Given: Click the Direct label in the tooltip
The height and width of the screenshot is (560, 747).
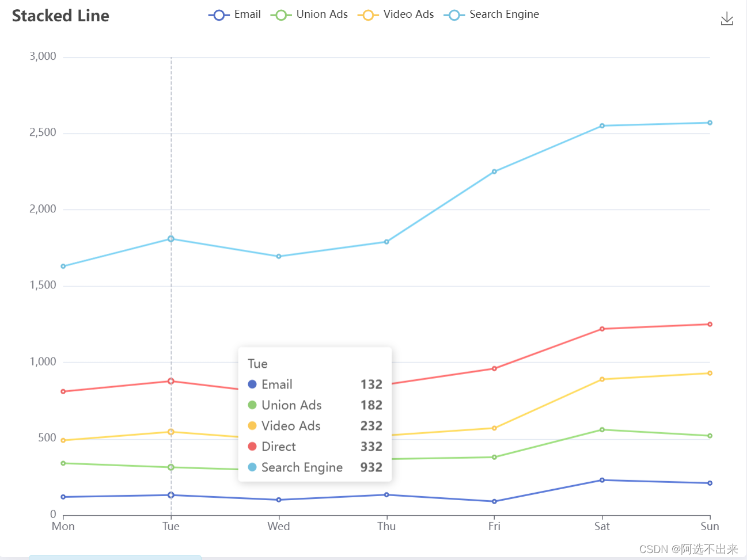Looking at the screenshot, I should pos(279,447).
